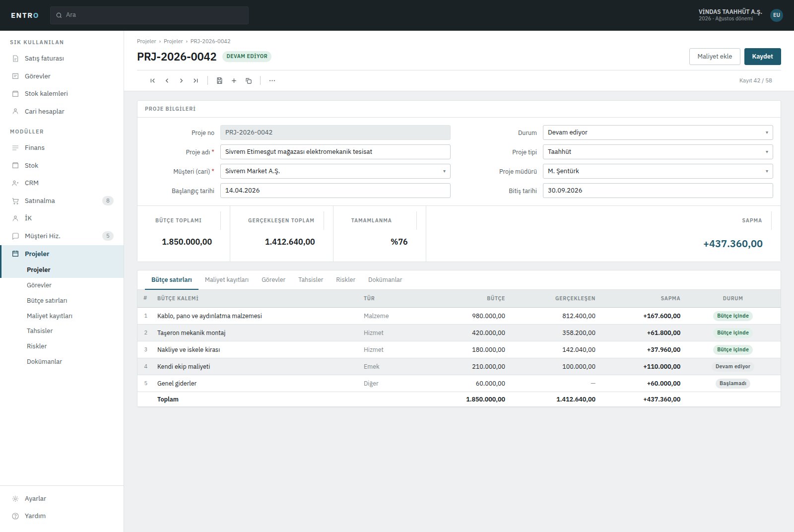Click the Ara search field
This screenshot has height=532, width=794.
149,15
